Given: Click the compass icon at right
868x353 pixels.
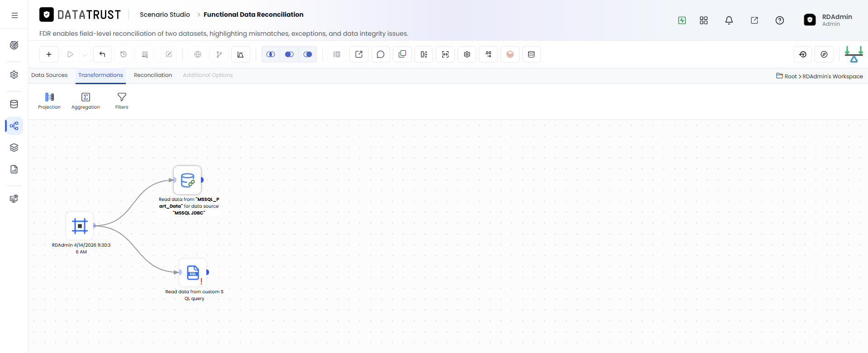Looking at the screenshot, I should click(824, 54).
